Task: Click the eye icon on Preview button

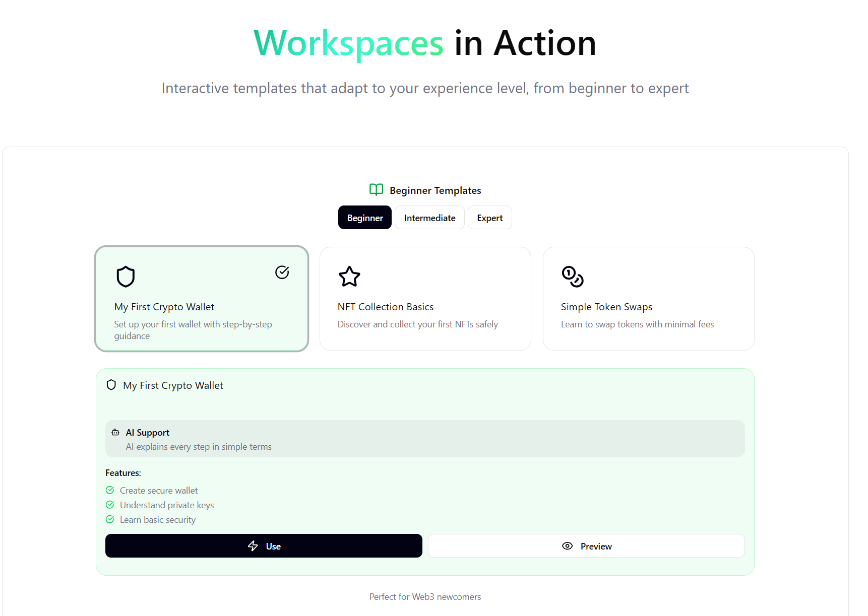Action: click(567, 546)
